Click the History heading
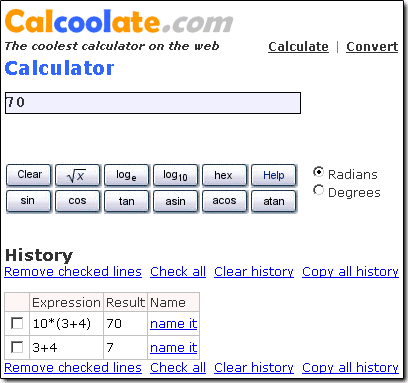Screen dimensions: 408x383 coord(39,255)
